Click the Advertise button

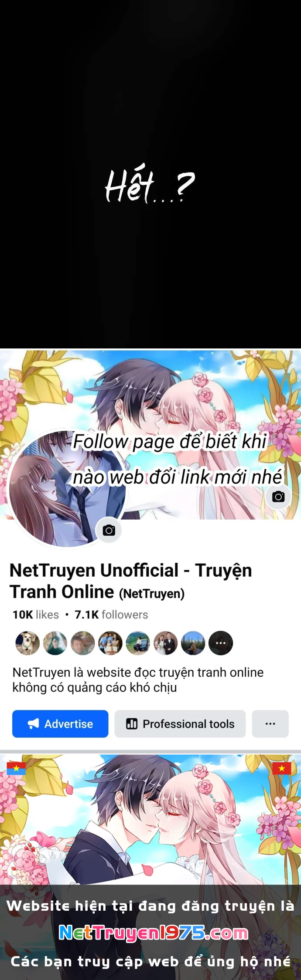point(60,723)
